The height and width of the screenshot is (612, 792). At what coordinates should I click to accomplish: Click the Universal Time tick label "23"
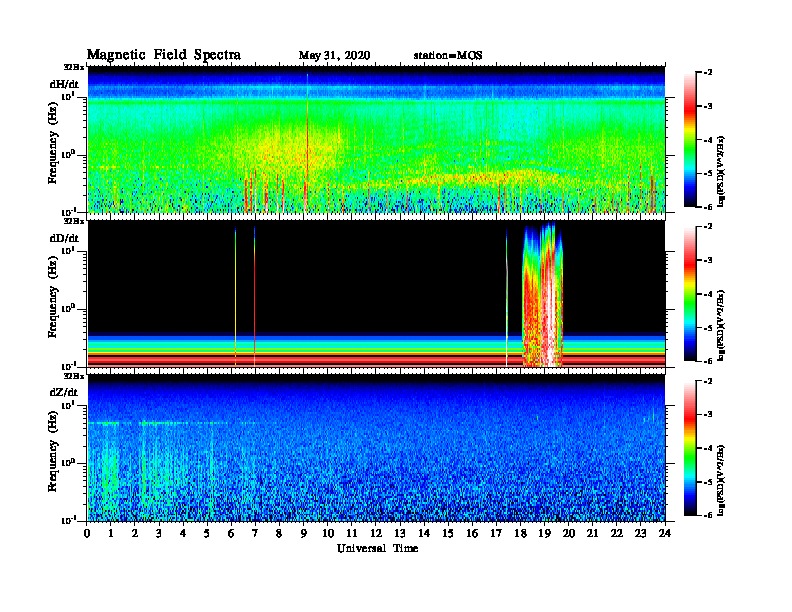tap(641, 534)
